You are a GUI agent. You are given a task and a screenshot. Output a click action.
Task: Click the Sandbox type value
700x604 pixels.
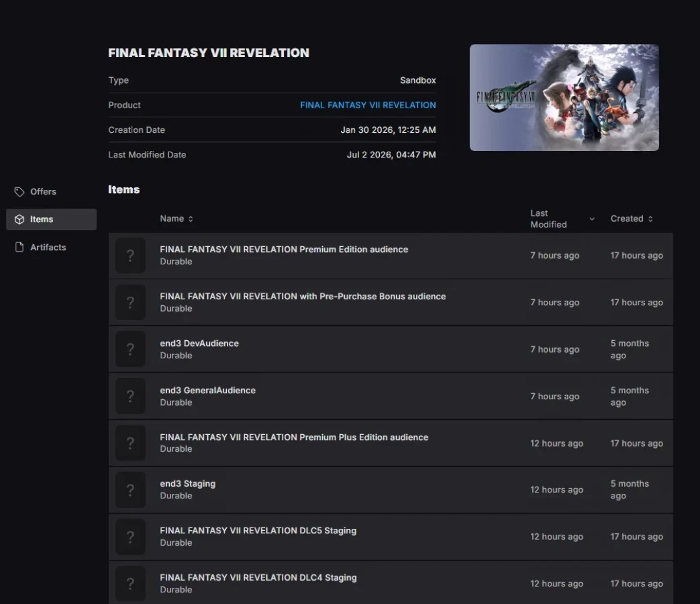(x=418, y=80)
